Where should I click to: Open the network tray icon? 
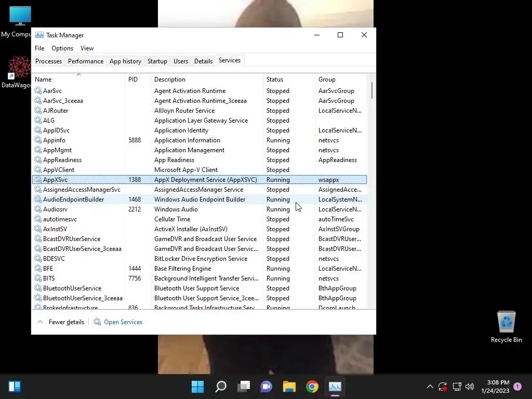457,387
